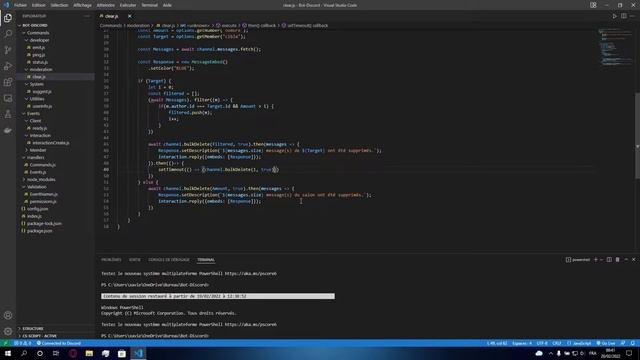Open the feedback icon in status bar

(x=623, y=343)
